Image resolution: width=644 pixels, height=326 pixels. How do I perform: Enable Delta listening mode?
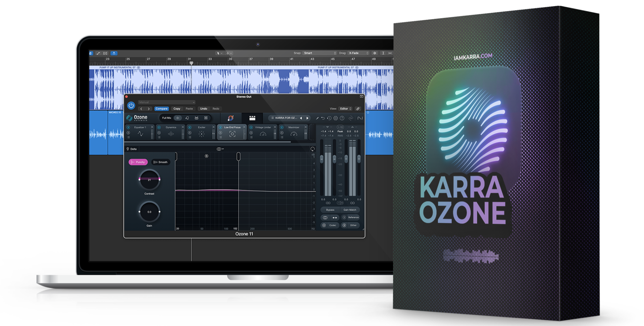point(132,149)
